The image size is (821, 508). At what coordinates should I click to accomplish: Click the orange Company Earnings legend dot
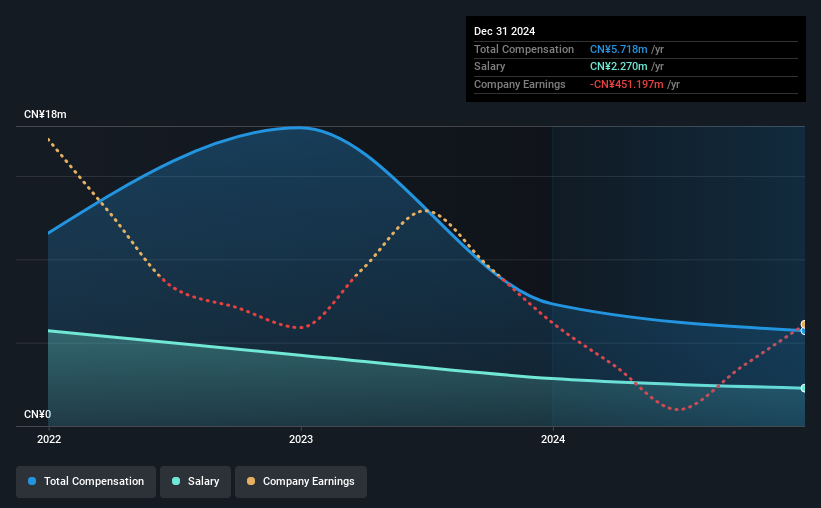(251, 481)
